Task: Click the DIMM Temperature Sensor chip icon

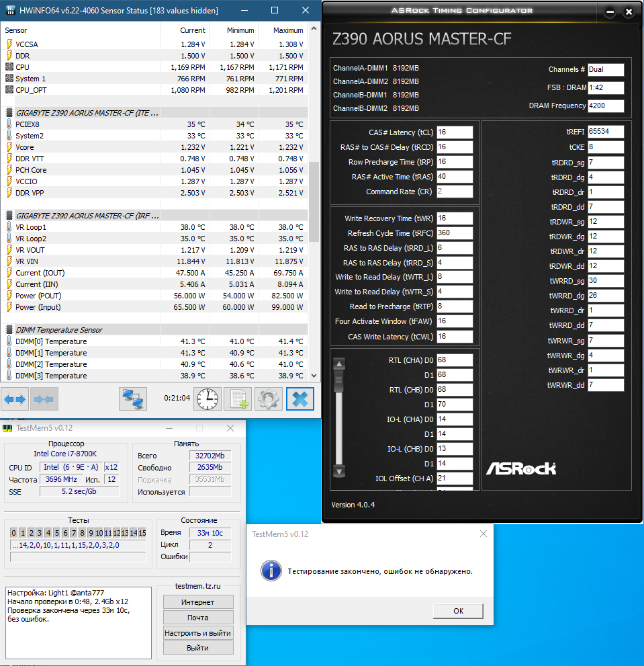Action: [9, 329]
